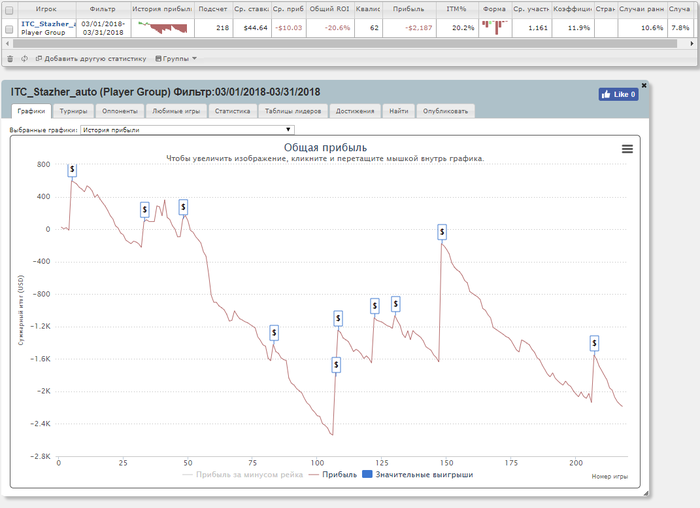The height and width of the screenshot is (508, 700).
Task: Toggle Значительные выигрыши legend item
Action: pyautogui.click(x=417, y=475)
